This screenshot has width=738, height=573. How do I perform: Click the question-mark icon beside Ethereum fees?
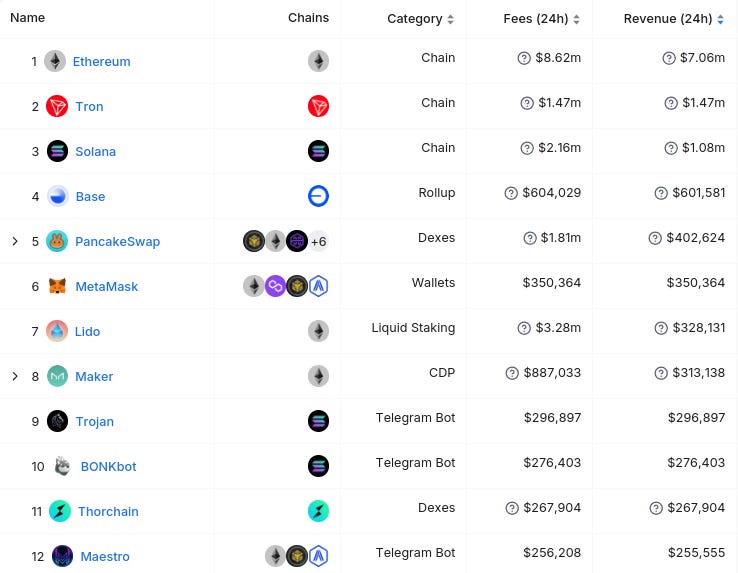(524, 58)
